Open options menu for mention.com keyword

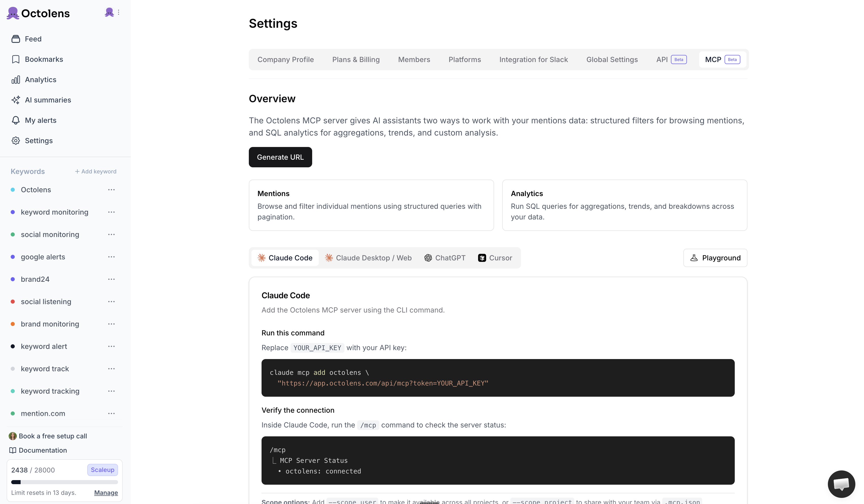(x=111, y=413)
